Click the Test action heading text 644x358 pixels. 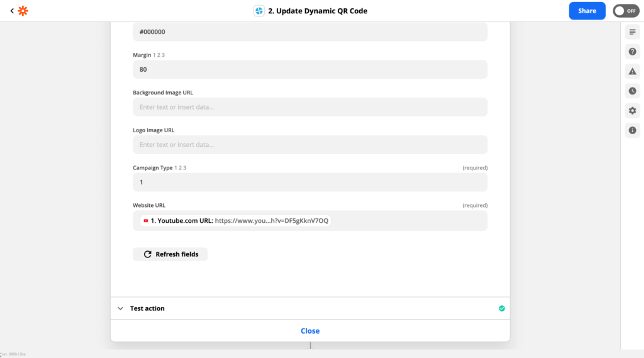click(x=147, y=308)
